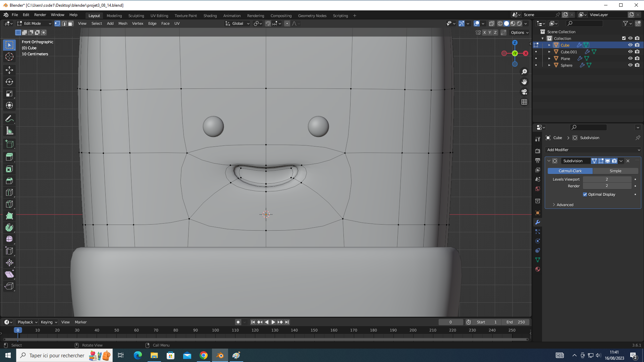The height and width of the screenshot is (362, 644).
Task: Switch to the Shading workspace tab
Action: click(210, 16)
